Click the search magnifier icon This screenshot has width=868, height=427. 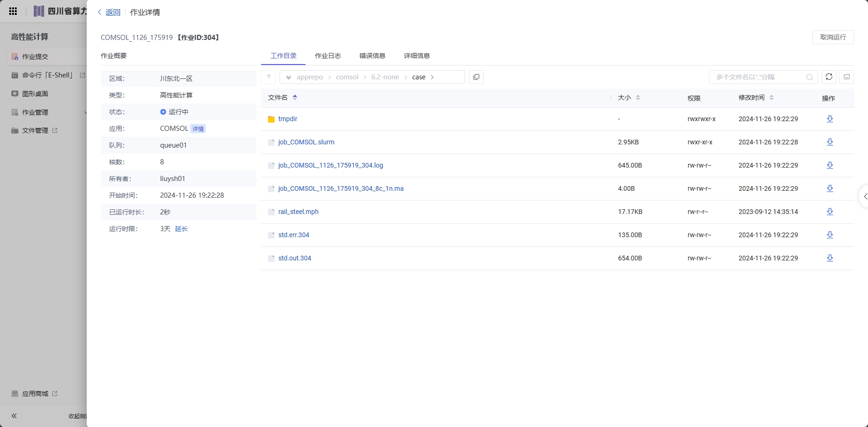click(x=810, y=77)
